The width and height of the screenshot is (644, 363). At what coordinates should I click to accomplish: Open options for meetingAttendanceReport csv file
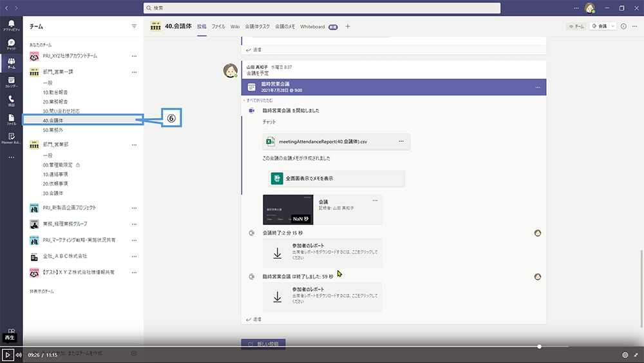(401, 141)
